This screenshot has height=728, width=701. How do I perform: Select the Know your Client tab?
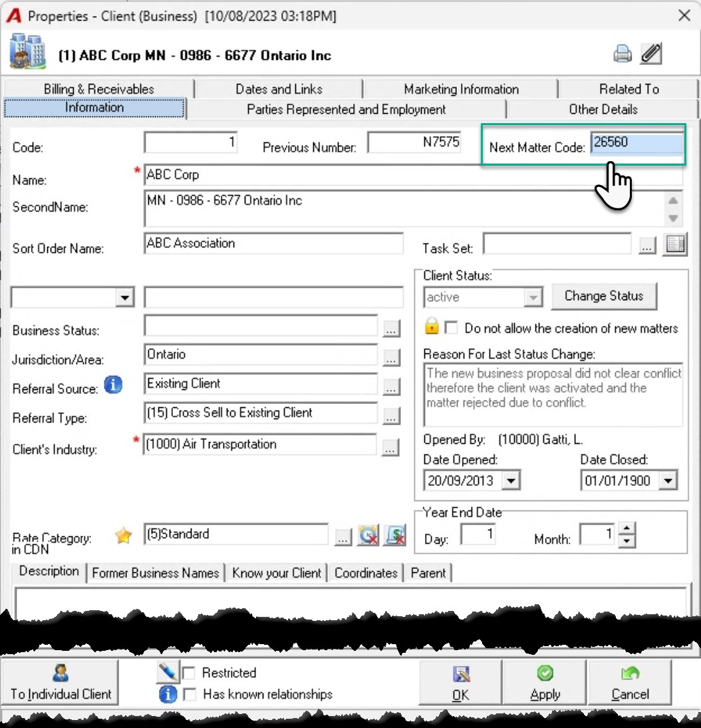277,573
